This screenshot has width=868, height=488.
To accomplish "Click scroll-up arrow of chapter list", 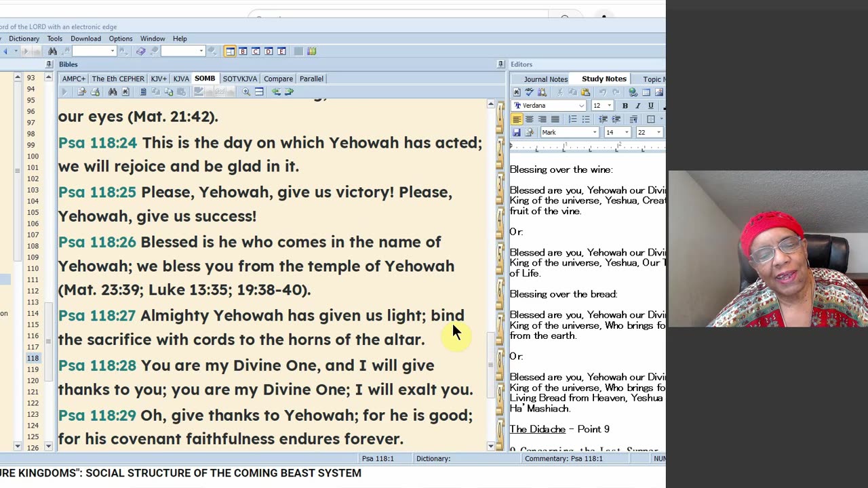I will click(x=48, y=77).
